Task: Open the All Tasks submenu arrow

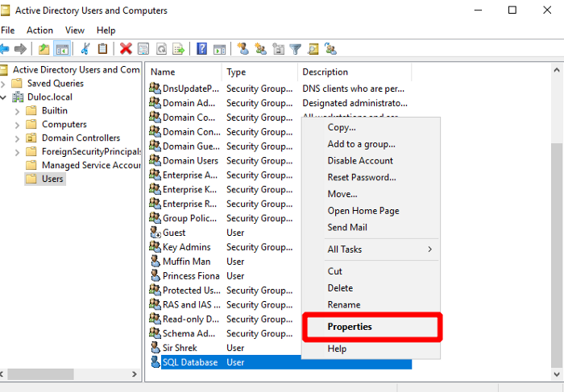Action: click(429, 249)
